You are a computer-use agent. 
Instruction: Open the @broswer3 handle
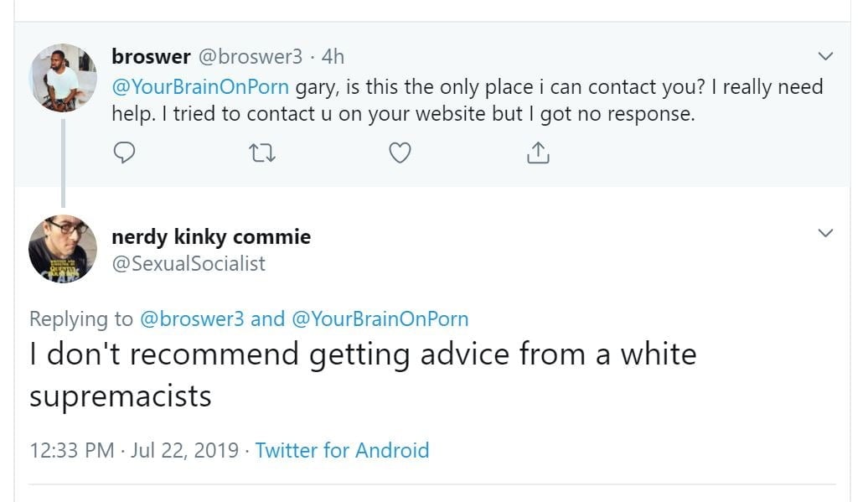[x=249, y=57]
